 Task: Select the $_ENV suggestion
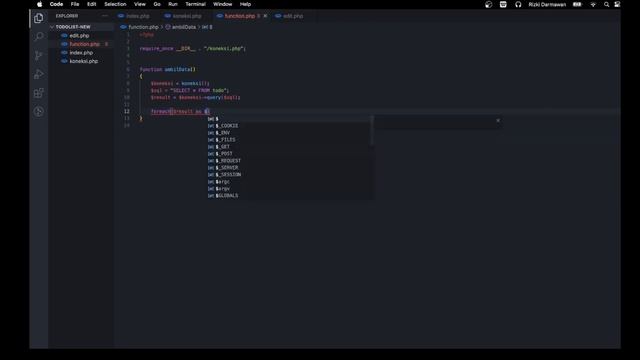pos(289,133)
